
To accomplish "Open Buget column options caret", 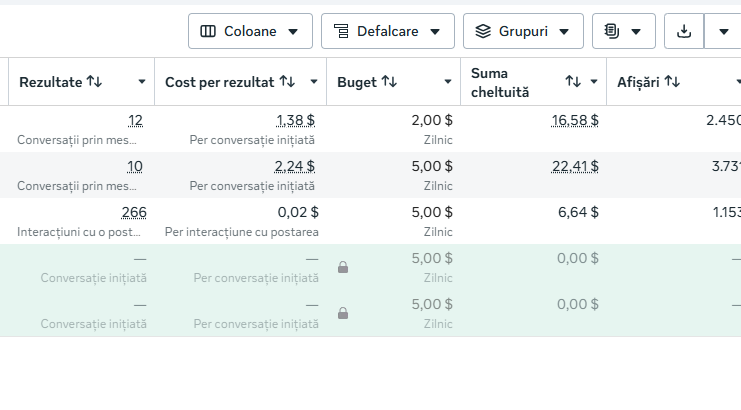I will tap(448, 82).
